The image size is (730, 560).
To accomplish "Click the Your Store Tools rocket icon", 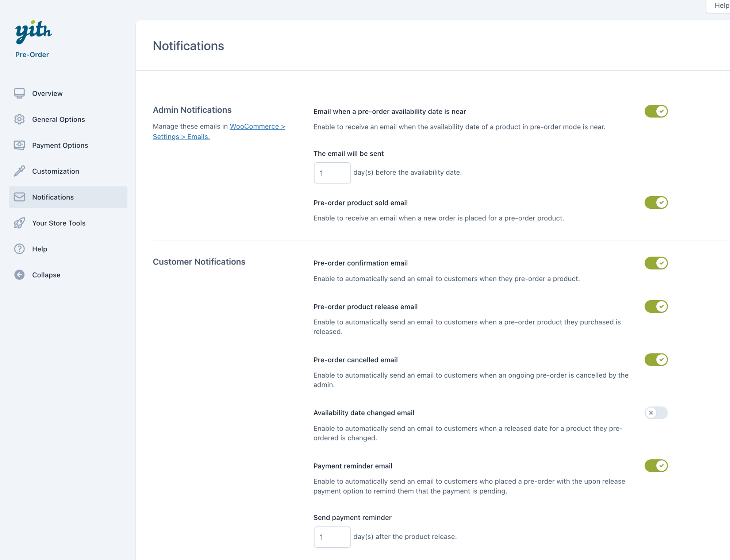I will (x=19, y=223).
